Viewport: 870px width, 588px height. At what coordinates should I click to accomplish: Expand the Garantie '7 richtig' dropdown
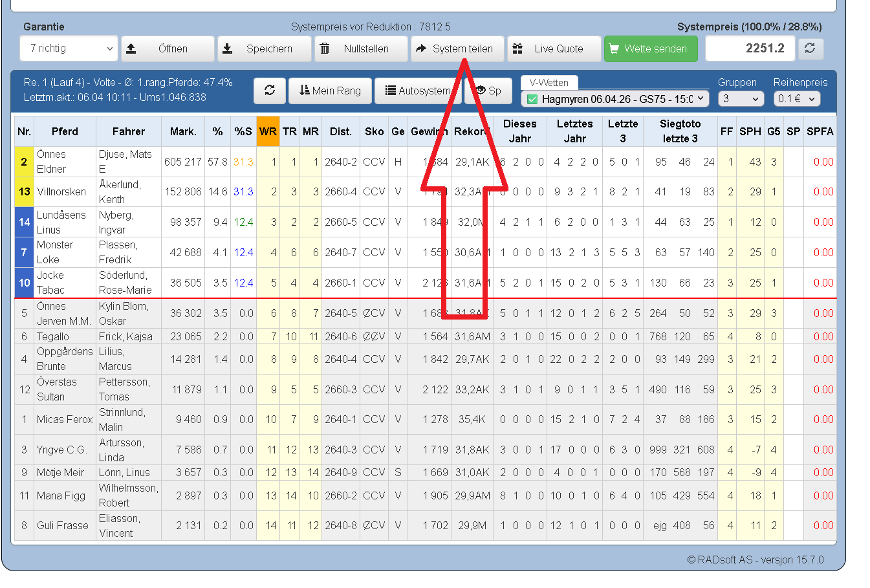(x=69, y=49)
